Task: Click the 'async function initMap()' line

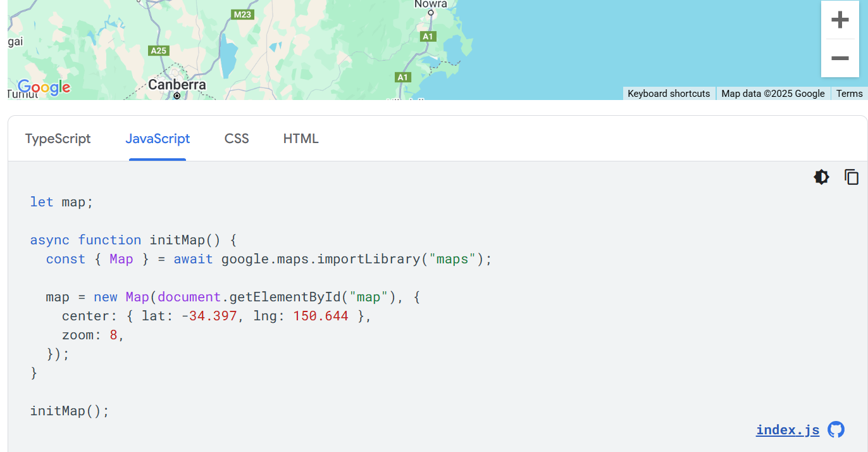Action: tap(133, 240)
